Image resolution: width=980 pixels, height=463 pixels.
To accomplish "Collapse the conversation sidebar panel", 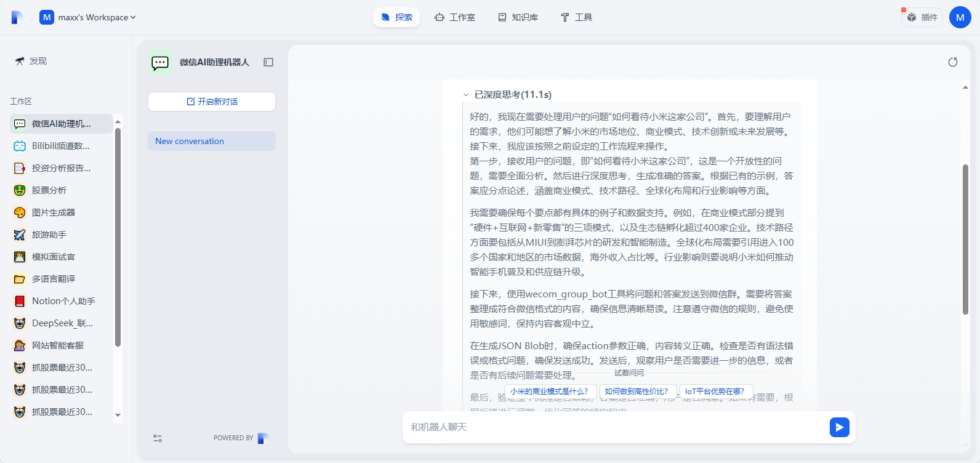I will pyautogui.click(x=268, y=62).
